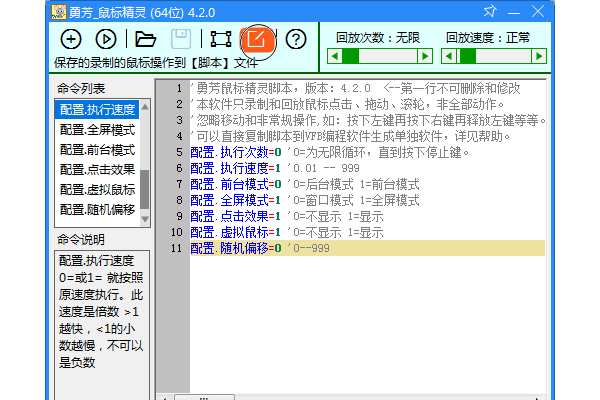
Task: Click the editor horizontal scrollbar thumb
Action: coord(204,397)
